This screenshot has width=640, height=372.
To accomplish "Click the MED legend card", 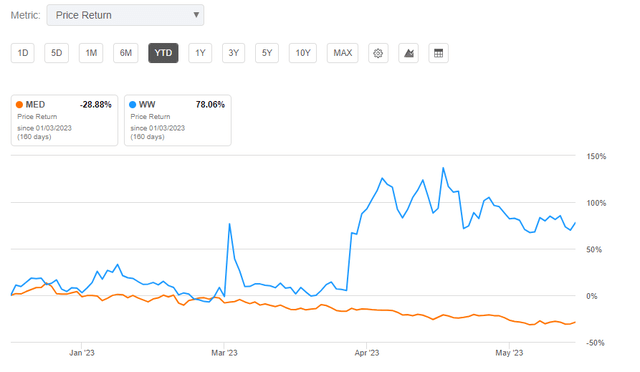I will point(64,120).
